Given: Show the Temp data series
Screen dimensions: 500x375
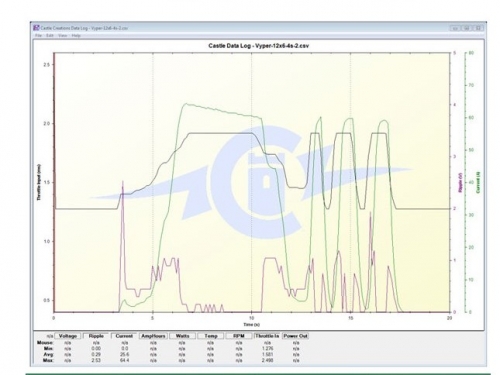Looking at the screenshot, I should [210, 336].
